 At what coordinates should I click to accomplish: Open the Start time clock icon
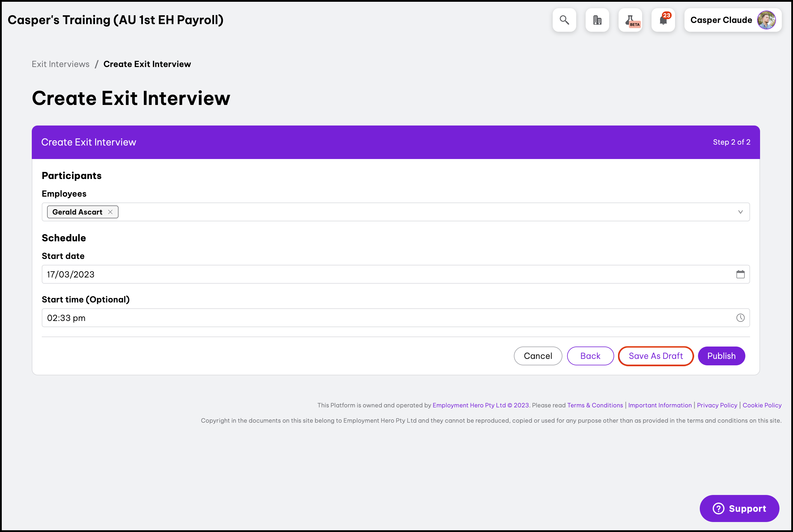coord(740,317)
